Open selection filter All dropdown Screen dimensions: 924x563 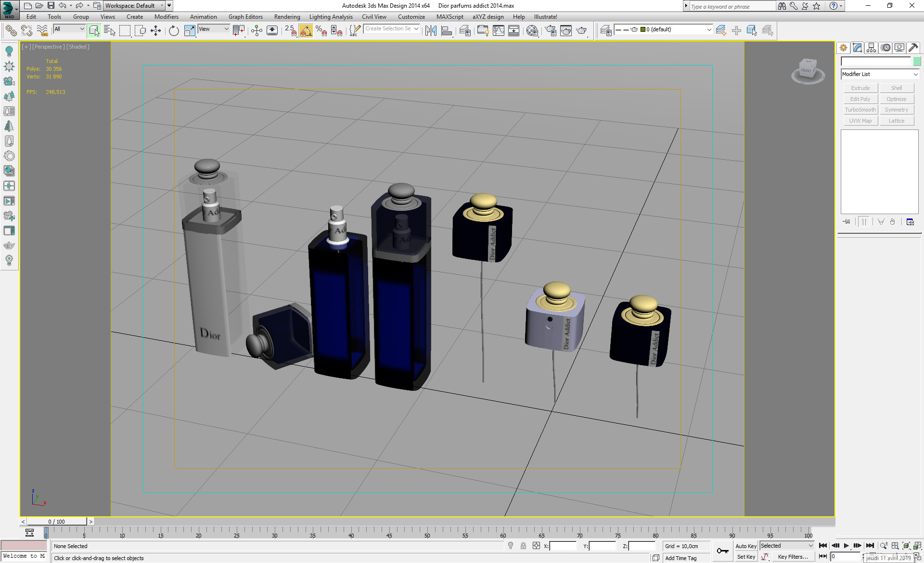(69, 29)
